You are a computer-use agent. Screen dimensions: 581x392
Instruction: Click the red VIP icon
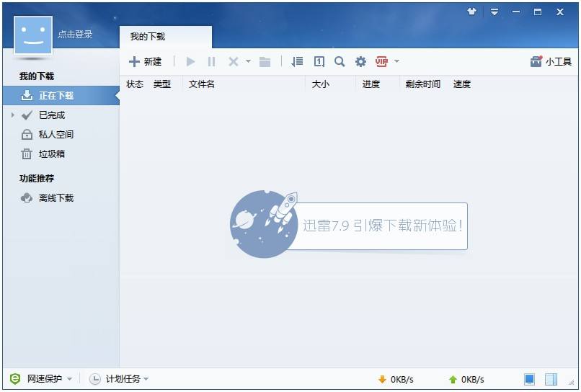(x=381, y=61)
